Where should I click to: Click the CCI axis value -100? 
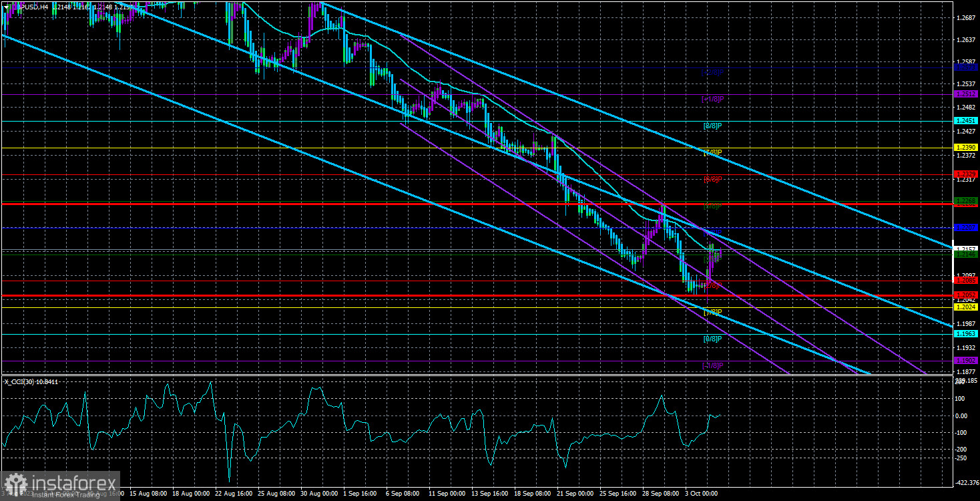click(962, 432)
